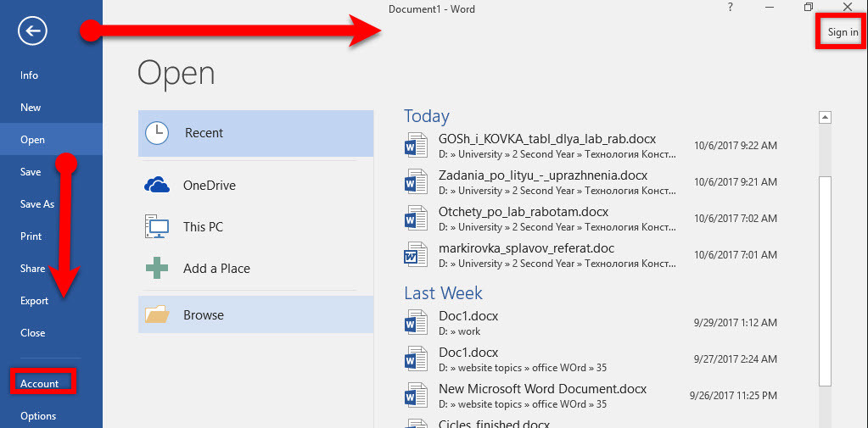Click the 10/6/2017 9:21 AM timestamp
Screen dimensions: 868x428
[x=736, y=182]
